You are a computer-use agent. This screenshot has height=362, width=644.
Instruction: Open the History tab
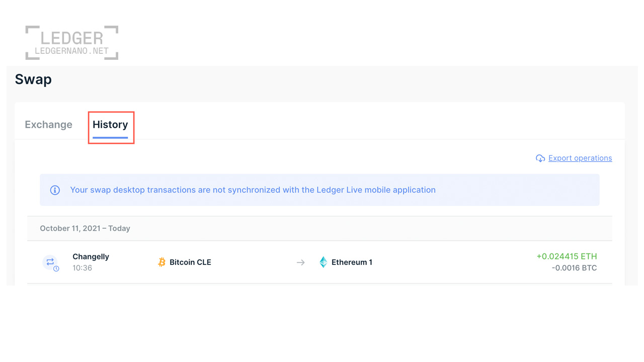click(x=110, y=125)
